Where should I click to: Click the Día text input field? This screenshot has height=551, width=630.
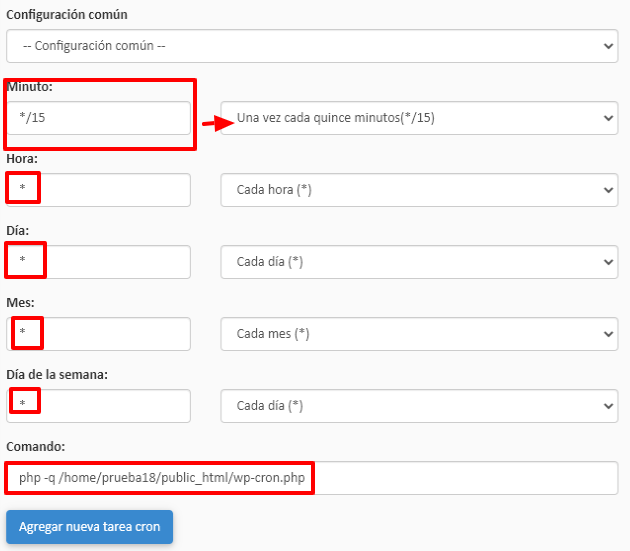98,262
